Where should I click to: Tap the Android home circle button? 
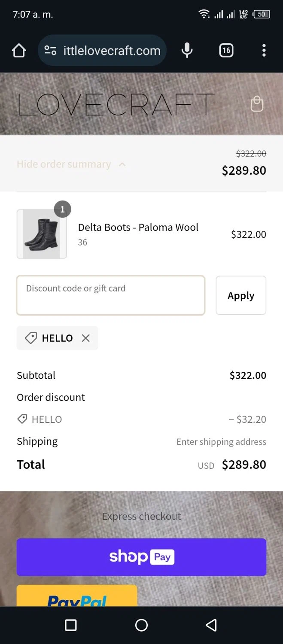(141, 625)
